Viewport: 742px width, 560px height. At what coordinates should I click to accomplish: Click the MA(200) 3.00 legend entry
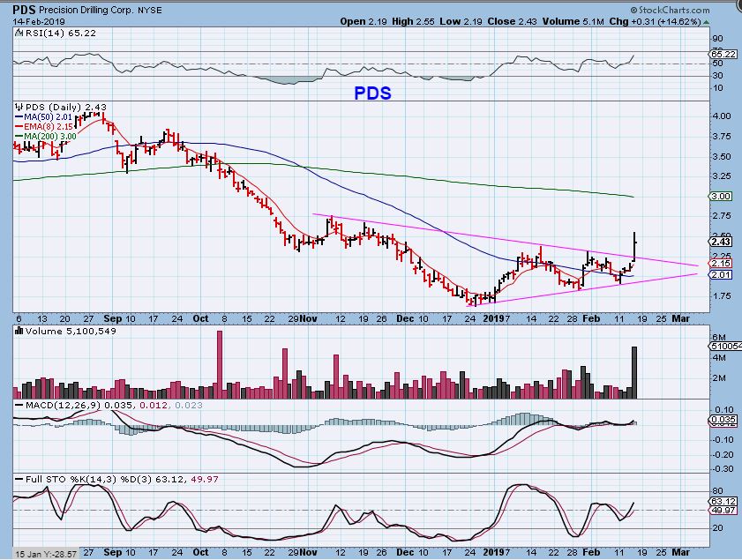[x=46, y=137]
